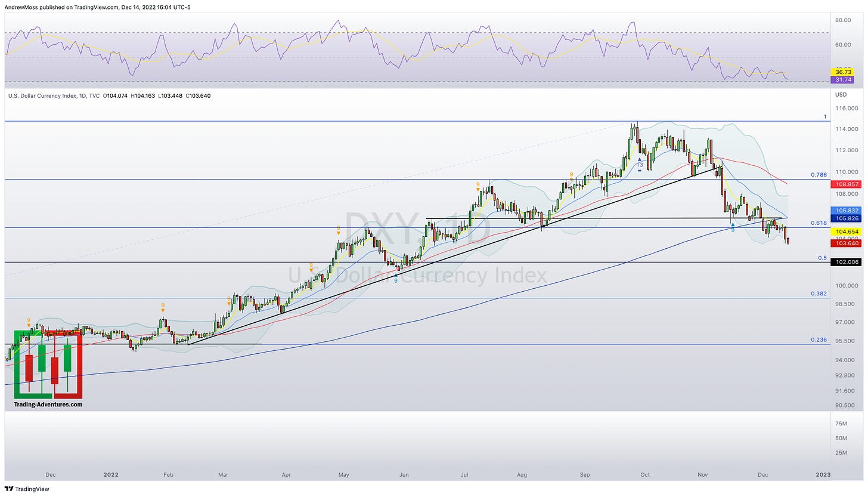The height and width of the screenshot is (497, 868).
Task: Click 100.000 on the price axis
Action: (x=845, y=285)
